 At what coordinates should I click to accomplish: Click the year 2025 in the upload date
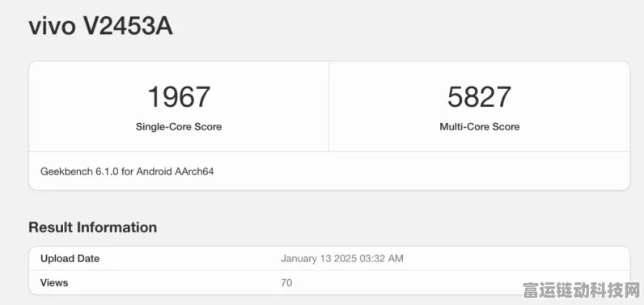tap(345, 259)
